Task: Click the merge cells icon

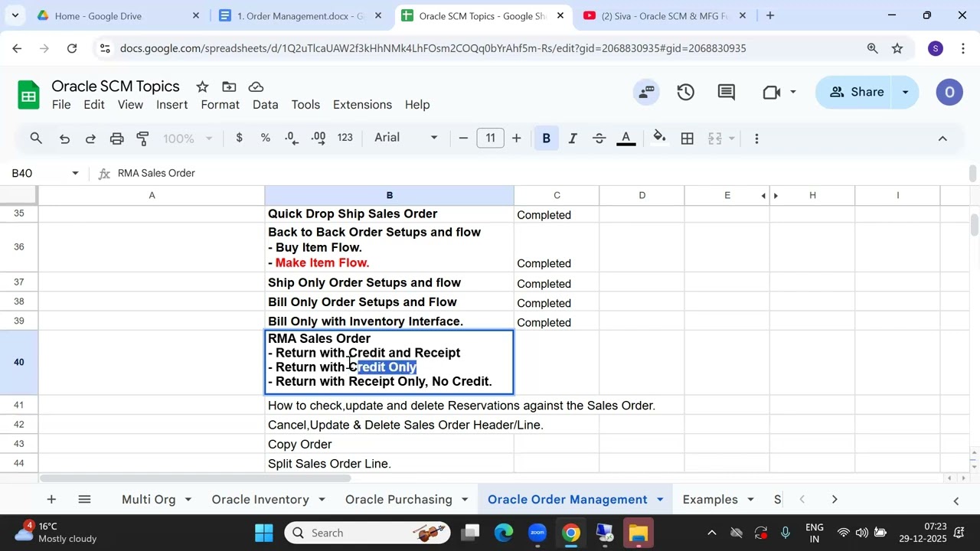Action: 715,139
